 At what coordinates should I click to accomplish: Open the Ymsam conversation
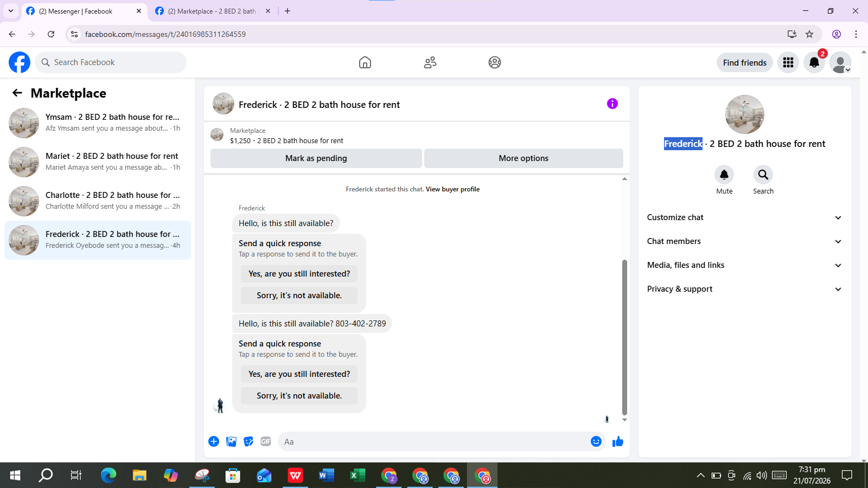[98, 123]
